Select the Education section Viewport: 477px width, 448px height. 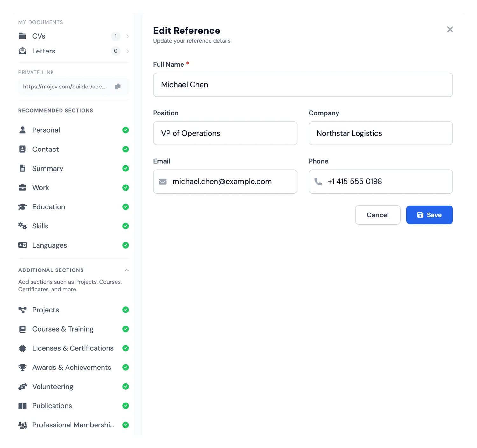[74, 207]
